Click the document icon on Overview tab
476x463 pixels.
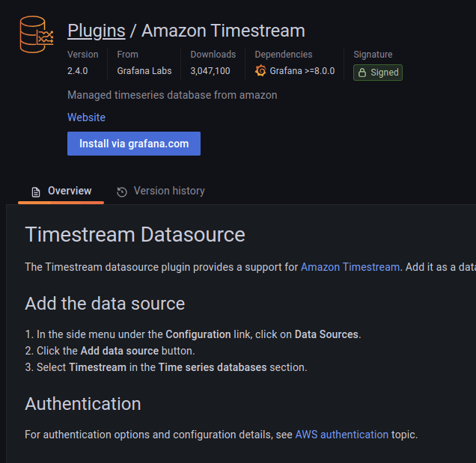(36, 191)
